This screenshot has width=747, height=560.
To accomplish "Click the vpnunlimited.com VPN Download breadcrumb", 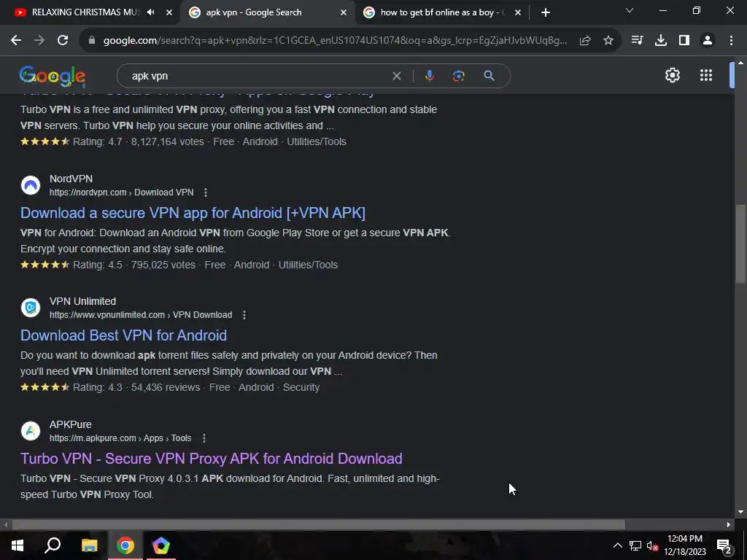I will [x=141, y=315].
